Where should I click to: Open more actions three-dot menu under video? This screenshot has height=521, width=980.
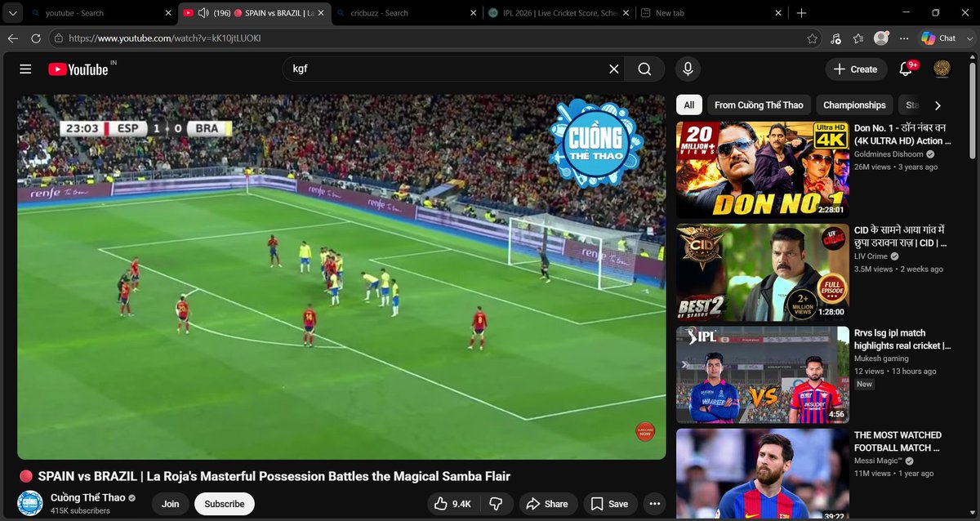tap(654, 504)
